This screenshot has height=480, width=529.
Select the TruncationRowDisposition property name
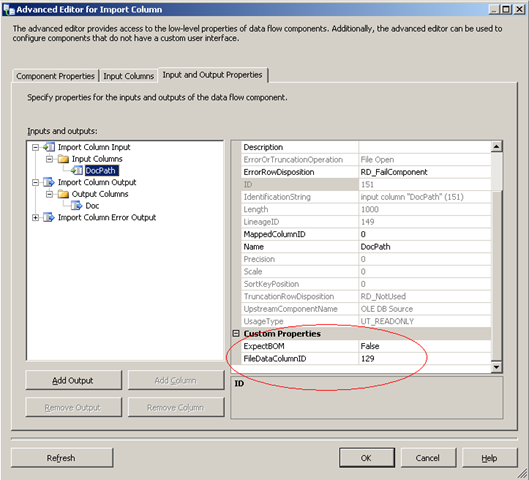tap(289, 297)
